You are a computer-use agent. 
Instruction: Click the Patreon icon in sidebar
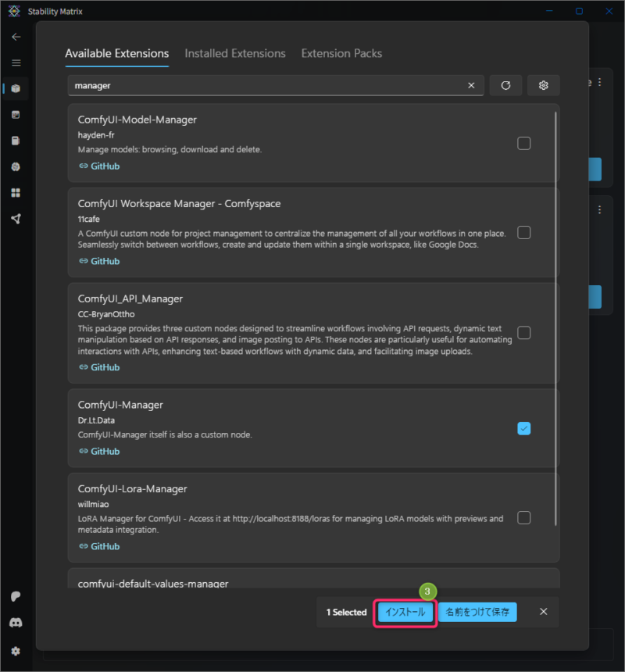[16, 596]
